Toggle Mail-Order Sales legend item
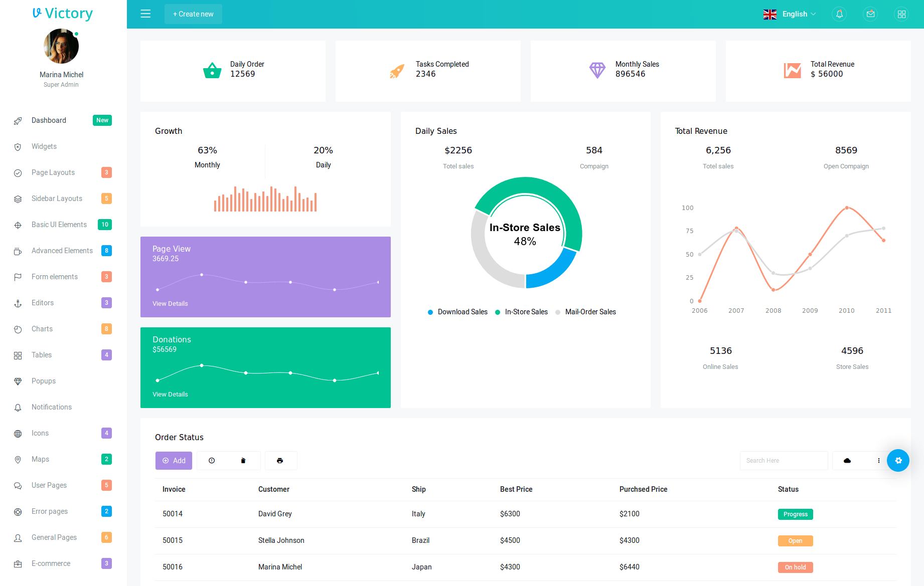924x586 pixels. pos(585,312)
